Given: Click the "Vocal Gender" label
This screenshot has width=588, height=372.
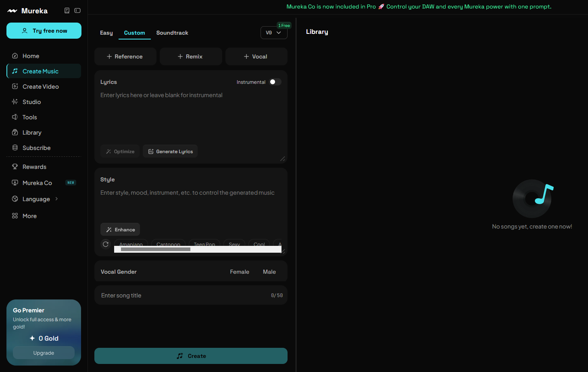Looking at the screenshot, I should point(119,272).
